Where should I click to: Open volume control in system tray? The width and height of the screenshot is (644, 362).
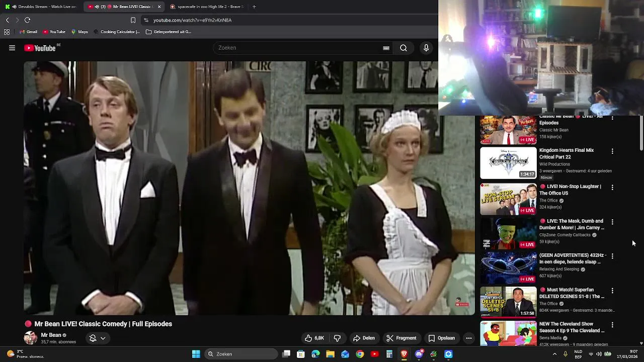pos(600,354)
